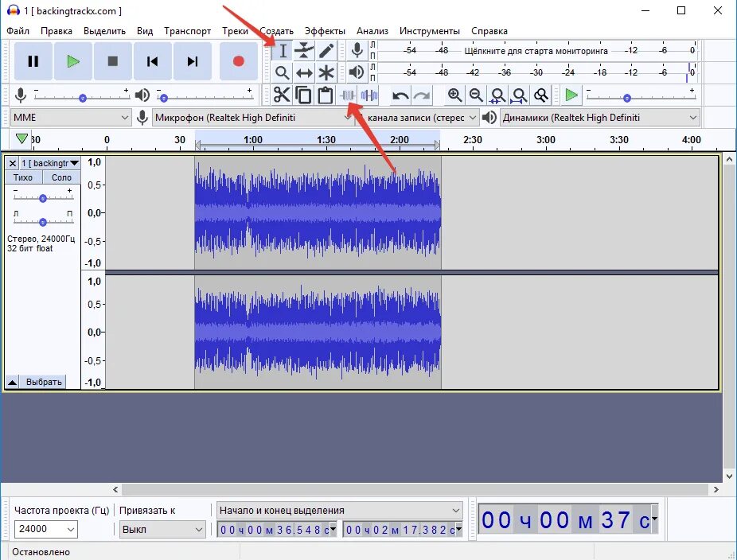Start playback with the green Play button
The height and width of the screenshot is (560, 737).
click(73, 61)
